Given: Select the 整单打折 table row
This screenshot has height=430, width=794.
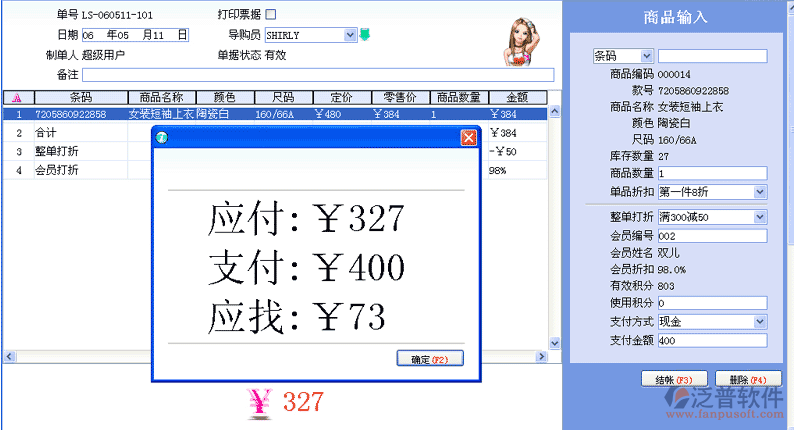Looking at the screenshot, I should 275,151.
